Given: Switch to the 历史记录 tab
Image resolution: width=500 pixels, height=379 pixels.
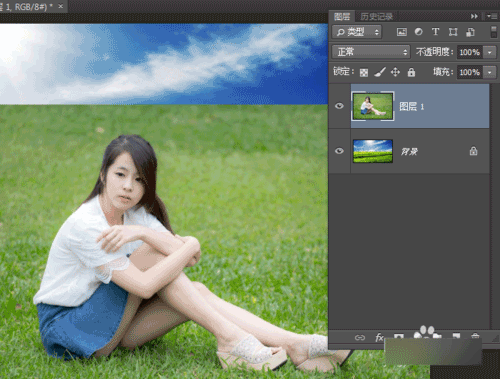Looking at the screenshot, I should [x=377, y=16].
